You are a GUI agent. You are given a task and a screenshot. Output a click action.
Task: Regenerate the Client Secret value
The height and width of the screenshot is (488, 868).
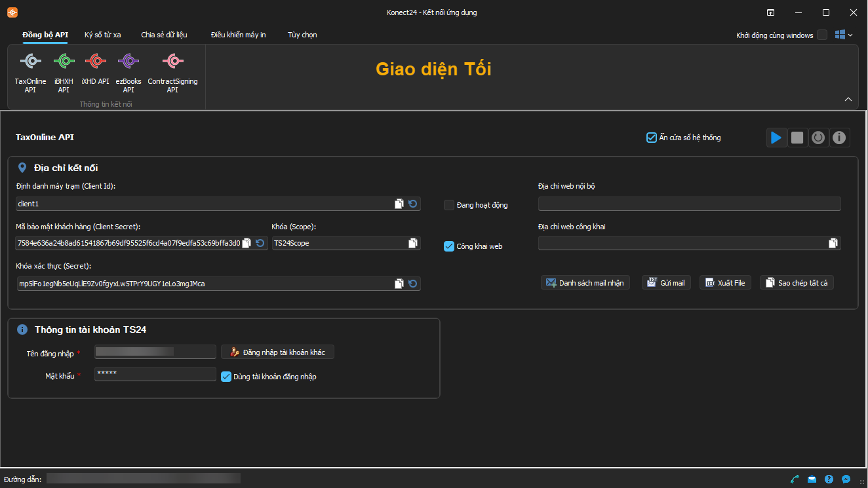coord(260,243)
